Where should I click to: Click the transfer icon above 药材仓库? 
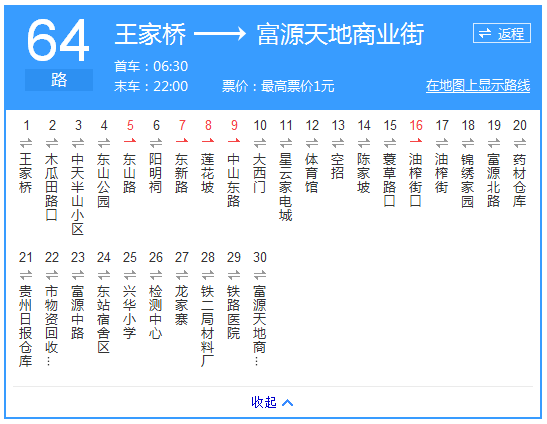520,143
